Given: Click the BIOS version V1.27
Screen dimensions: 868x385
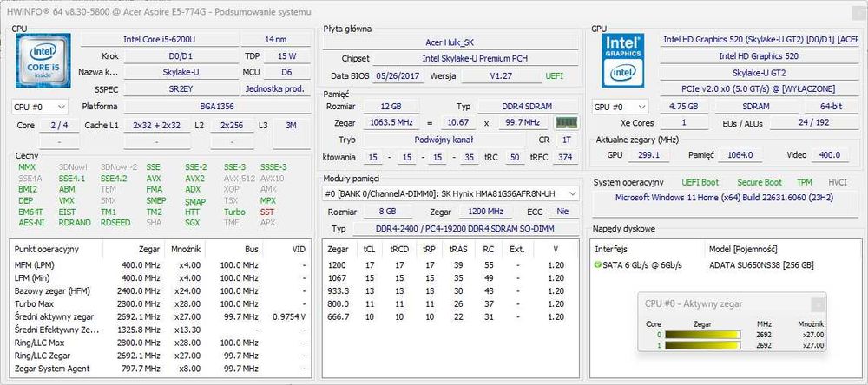Looking at the screenshot, I should coord(502,76).
